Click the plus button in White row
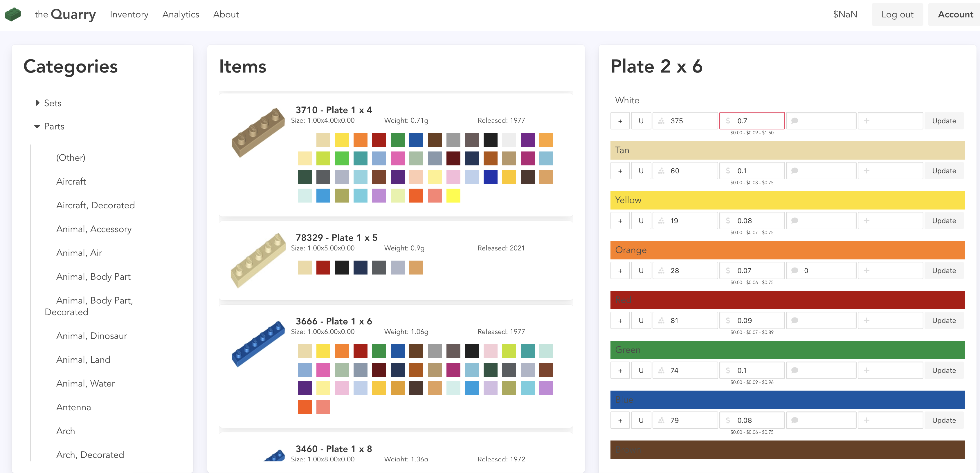The image size is (980, 473). [620, 121]
